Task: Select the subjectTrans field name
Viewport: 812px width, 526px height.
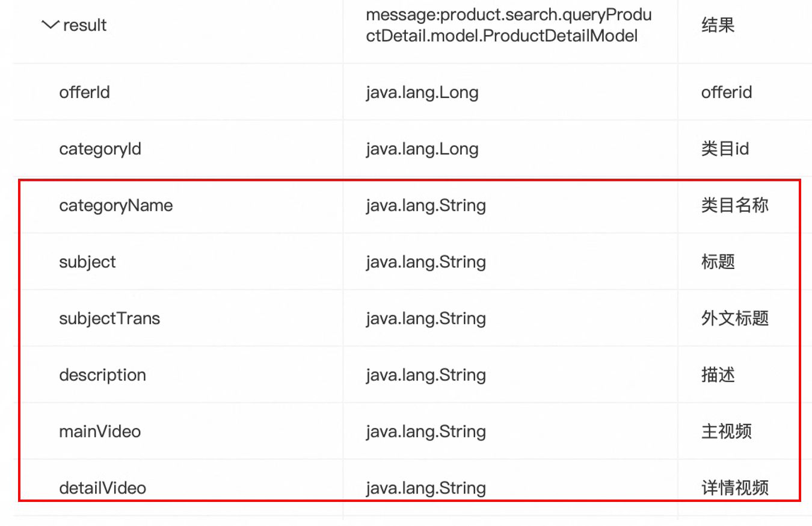Action: coord(109,318)
